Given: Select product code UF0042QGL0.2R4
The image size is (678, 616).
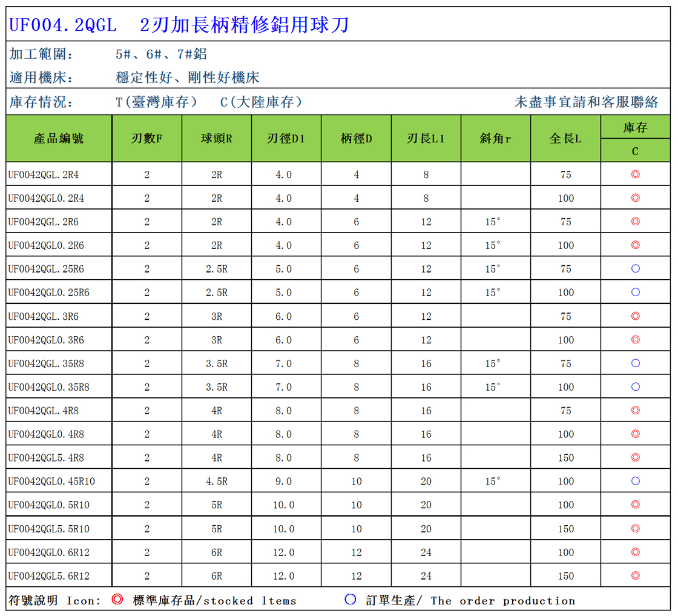Looking at the screenshot, I should pos(46,198).
